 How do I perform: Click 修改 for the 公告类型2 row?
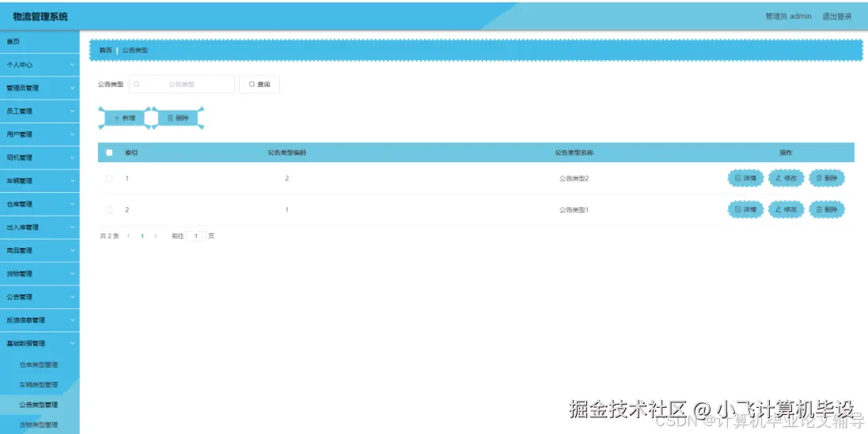(x=786, y=179)
